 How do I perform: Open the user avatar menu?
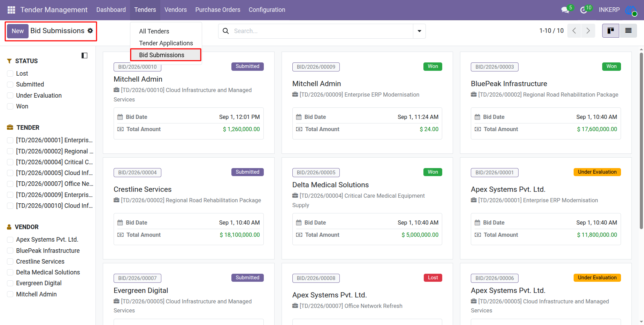pos(631,10)
